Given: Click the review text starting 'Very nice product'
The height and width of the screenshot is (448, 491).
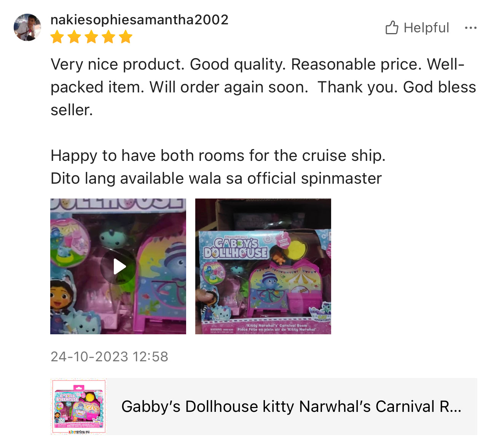Looking at the screenshot, I should 263,87.
